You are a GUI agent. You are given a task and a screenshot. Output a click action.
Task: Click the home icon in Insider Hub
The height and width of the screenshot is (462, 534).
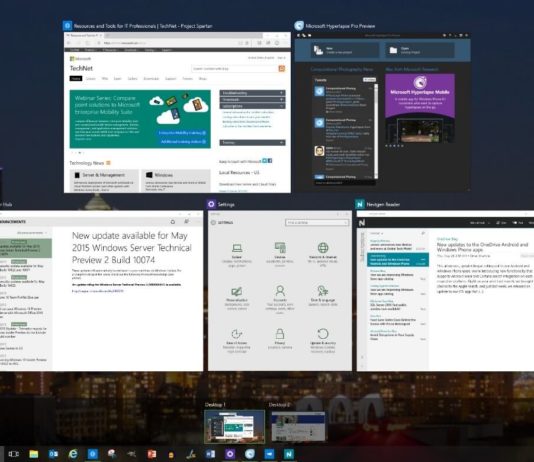coord(173,222)
